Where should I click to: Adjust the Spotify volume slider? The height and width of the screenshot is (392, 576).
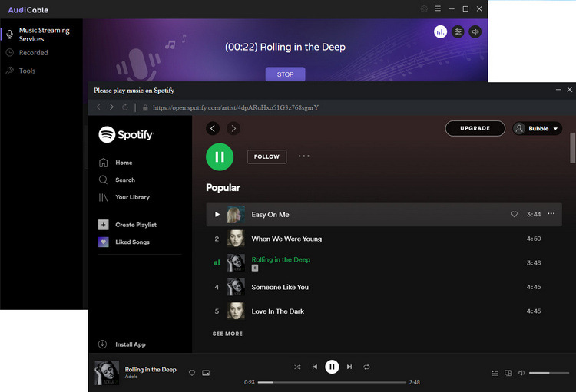coord(549,373)
